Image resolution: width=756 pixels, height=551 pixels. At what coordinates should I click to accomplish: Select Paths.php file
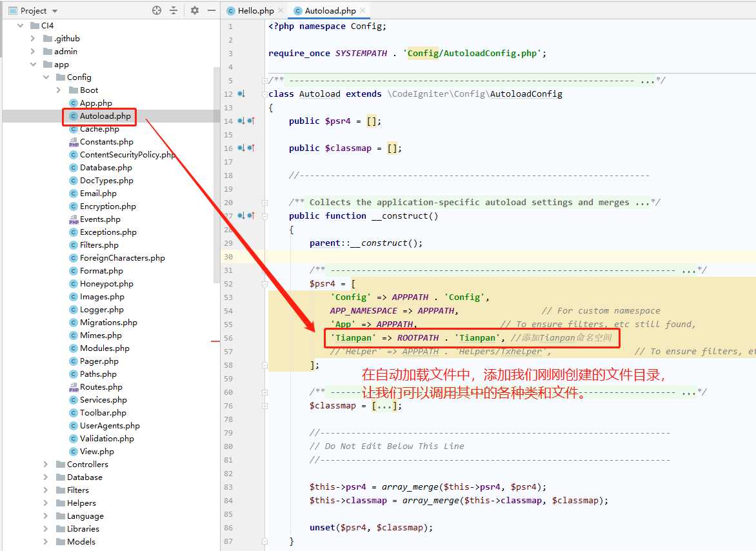pyautogui.click(x=98, y=374)
